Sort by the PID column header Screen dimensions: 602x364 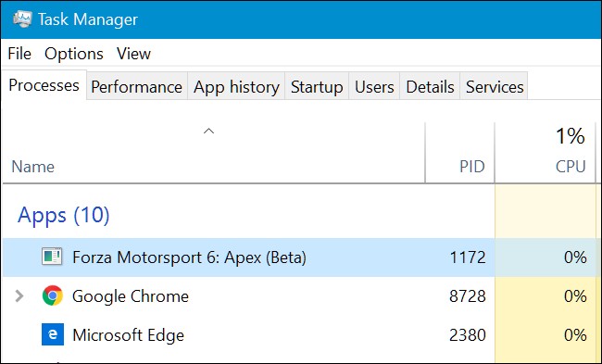472,167
